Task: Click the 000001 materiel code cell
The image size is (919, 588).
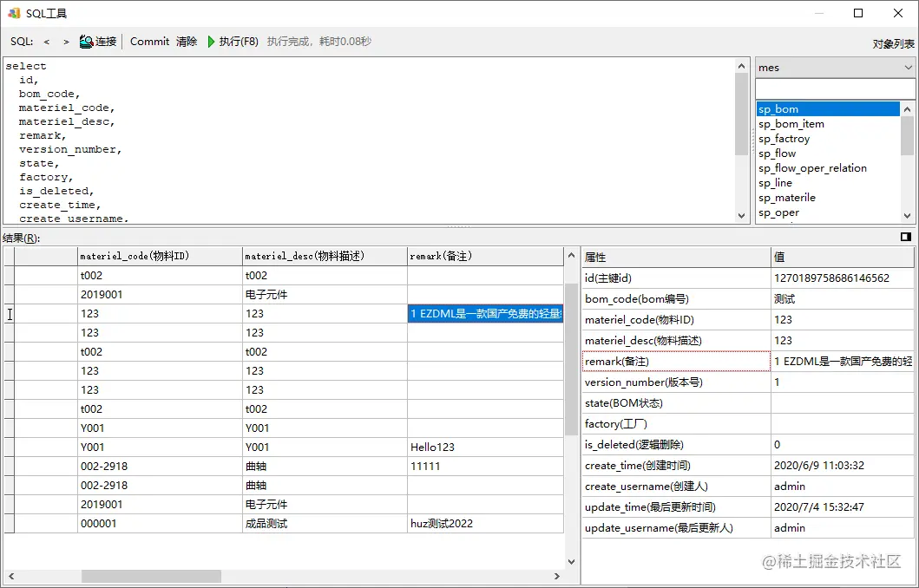Action: click(x=160, y=524)
